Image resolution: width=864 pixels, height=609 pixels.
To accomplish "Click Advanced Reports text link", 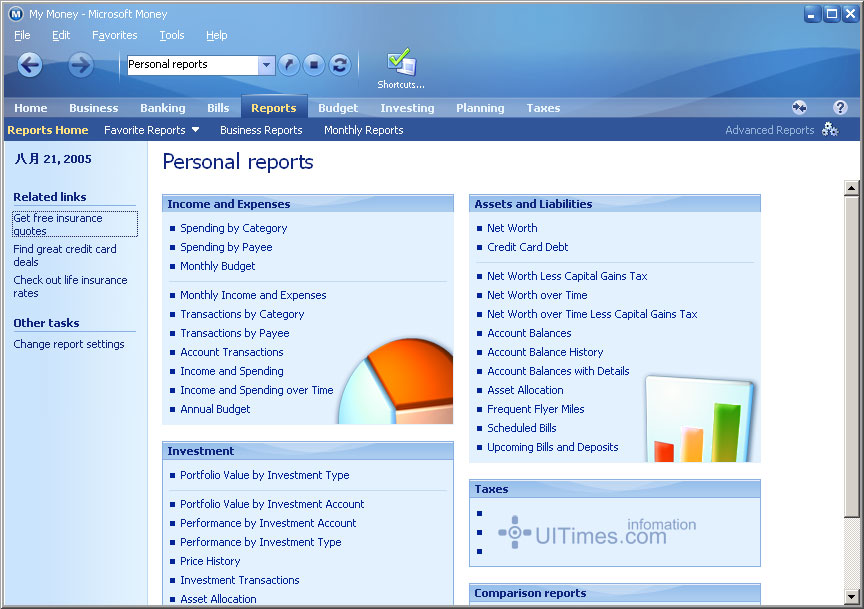I will 769,130.
